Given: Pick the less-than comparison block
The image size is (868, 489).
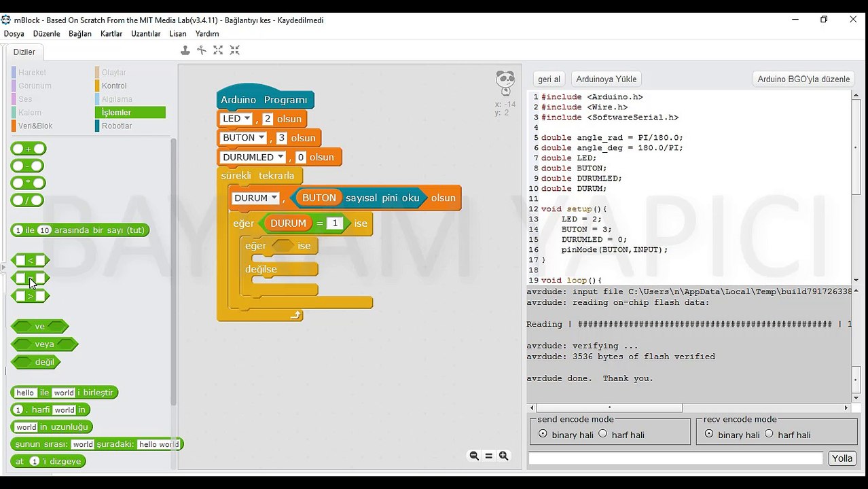Looking at the screenshot, I should [x=31, y=260].
